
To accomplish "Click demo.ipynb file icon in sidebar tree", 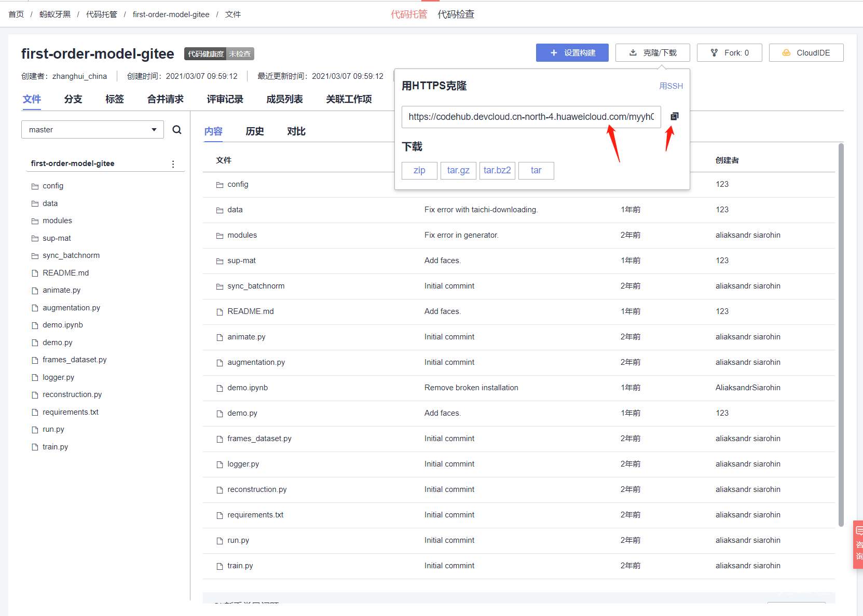I will pos(35,325).
